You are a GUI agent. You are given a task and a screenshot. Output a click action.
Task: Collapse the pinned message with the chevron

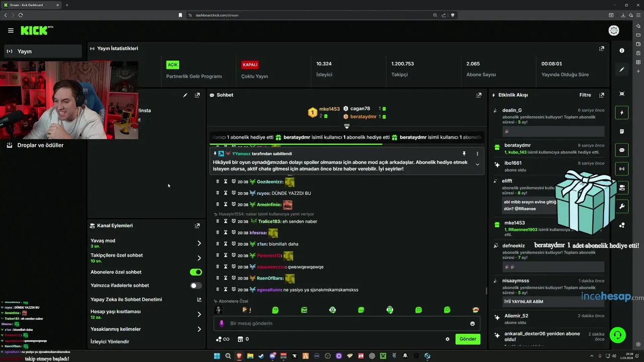coord(477,165)
